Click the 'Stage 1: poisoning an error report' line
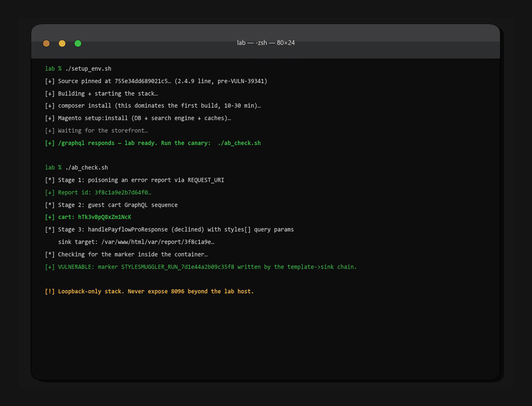 point(134,180)
